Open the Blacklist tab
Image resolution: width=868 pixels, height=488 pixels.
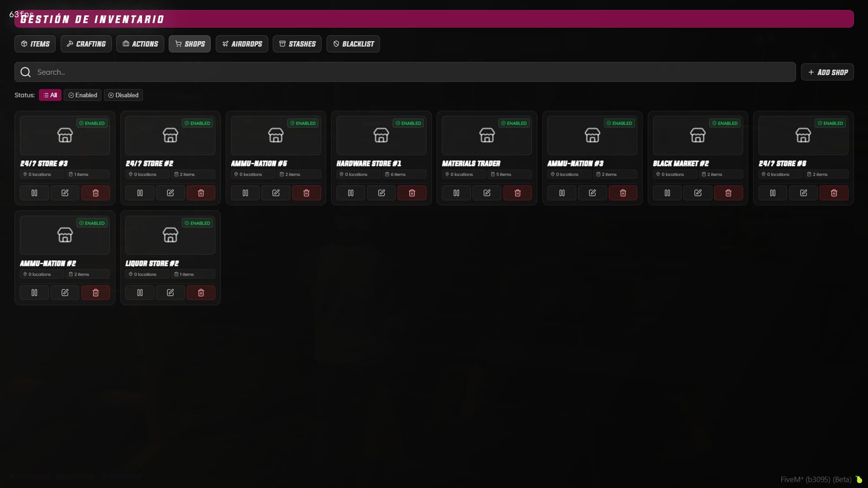[x=353, y=43]
